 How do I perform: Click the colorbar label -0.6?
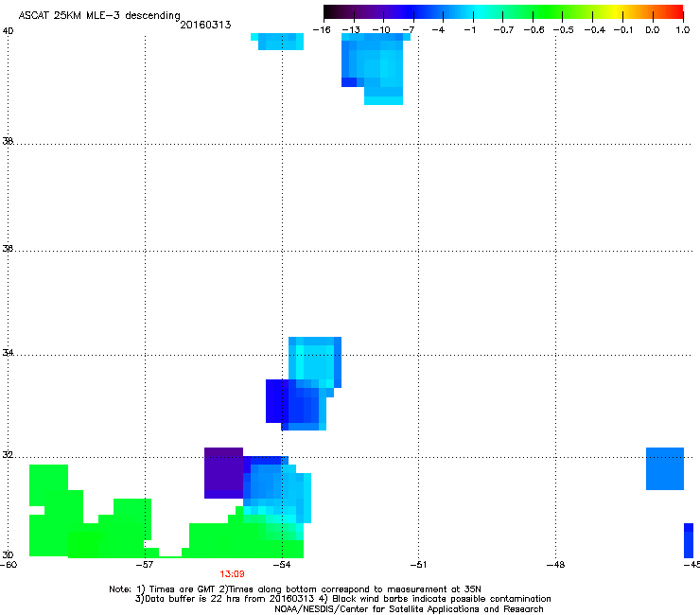534,30
